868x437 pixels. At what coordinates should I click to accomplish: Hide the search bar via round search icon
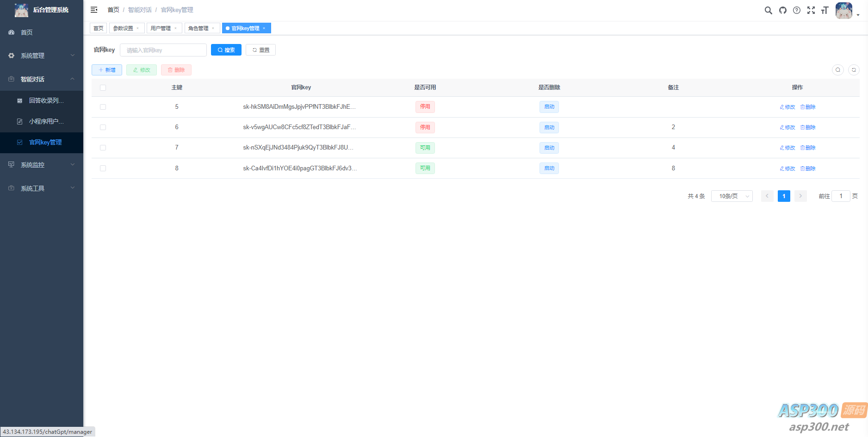point(838,70)
